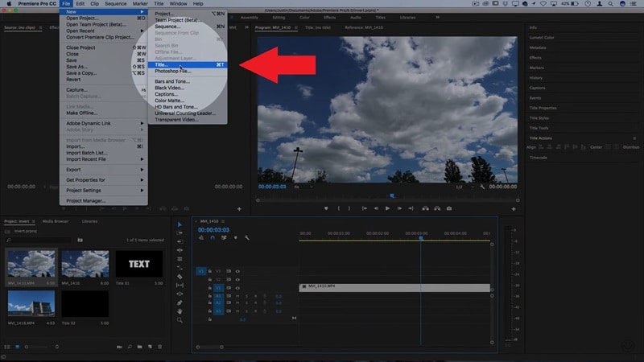Toggle V1 track eye visibility
This screenshot has width=644, height=362.
click(x=237, y=288)
